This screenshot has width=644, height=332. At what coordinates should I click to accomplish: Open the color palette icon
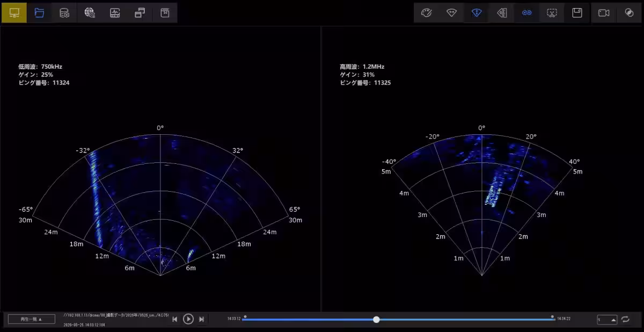pos(426,13)
